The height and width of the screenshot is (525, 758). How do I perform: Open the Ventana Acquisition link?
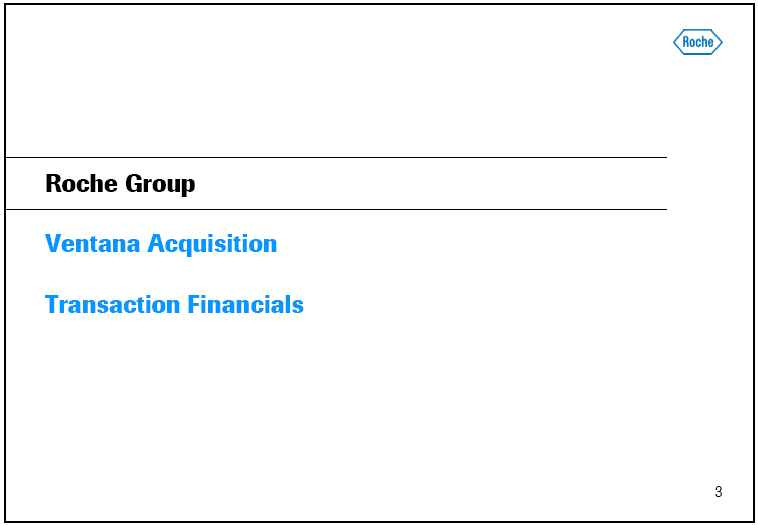pyautogui.click(x=161, y=244)
